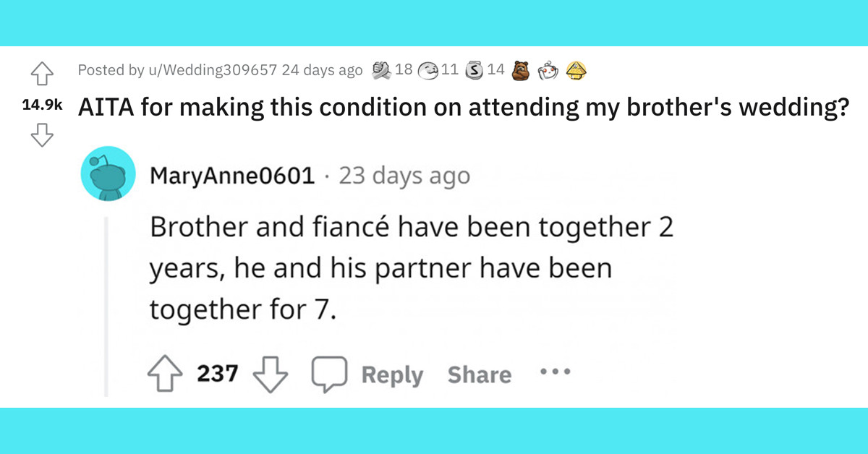Click the Bear Hug award icon
The width and height of the screenshot is (868, 454).
[519, 69]
